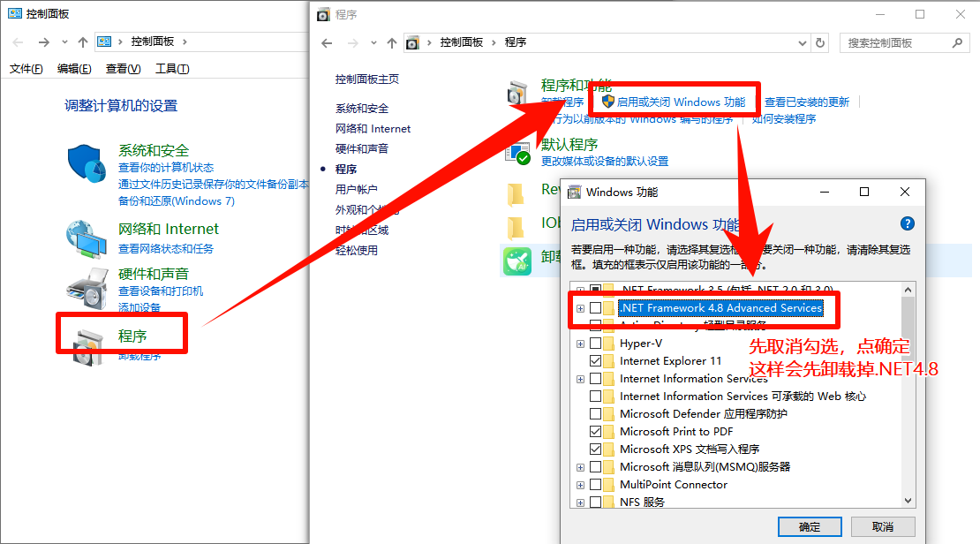This screenshot has width=980, height=544.
Task: Select 用户帐户 in 程序 sidebar
Action: [x=357, y=189]
